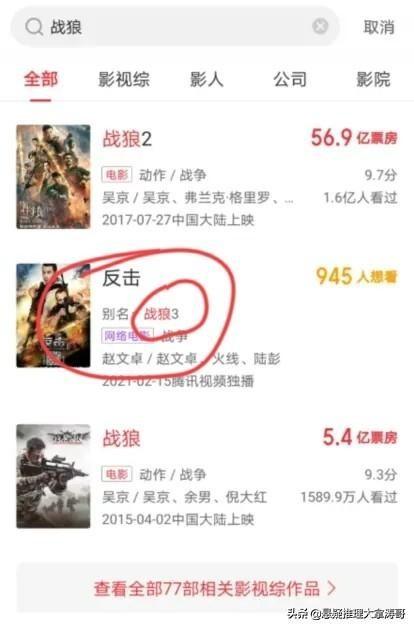Image resolution: width=414 pixels, height=628 pixels.
Task: Open the 反击 movie poster thumbnail
Action: (53, 315)
